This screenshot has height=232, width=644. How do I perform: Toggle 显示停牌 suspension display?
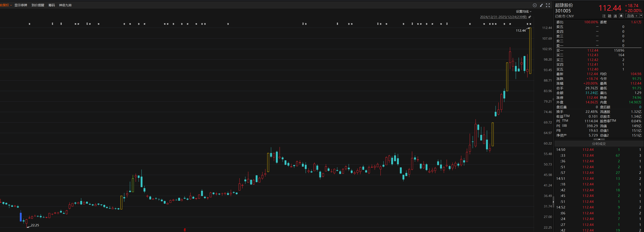(21, 5)
